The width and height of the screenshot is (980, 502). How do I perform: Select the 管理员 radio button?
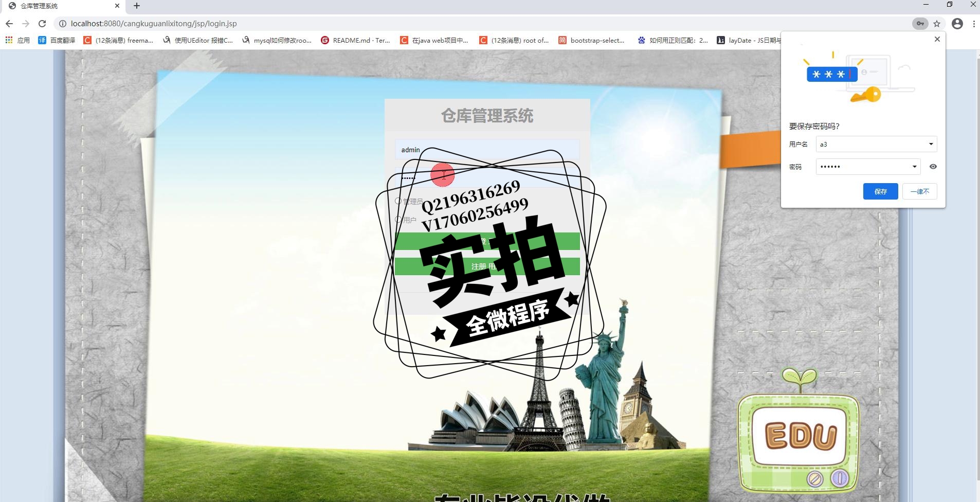pyautogui.click(x=398, y=201)
